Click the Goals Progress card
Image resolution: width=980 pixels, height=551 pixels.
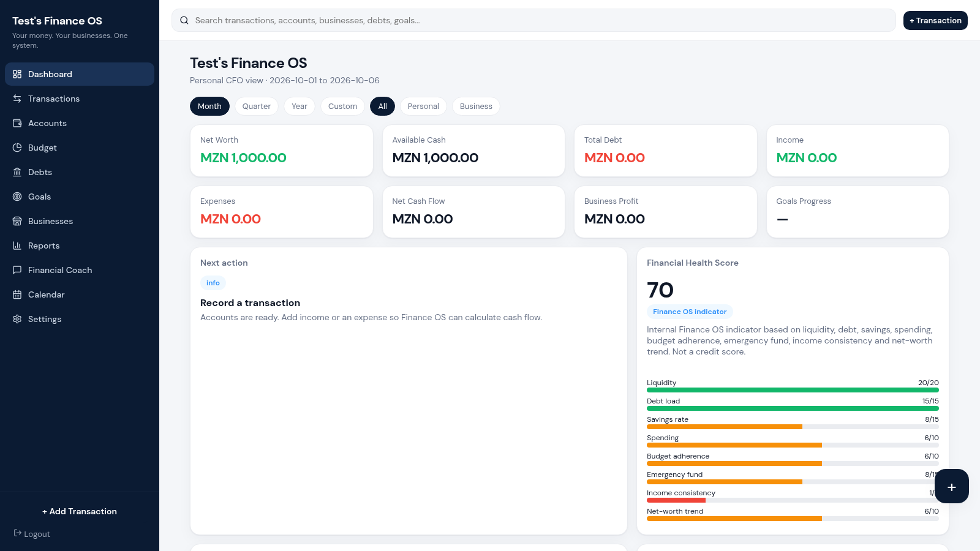(x=858, y=212)
